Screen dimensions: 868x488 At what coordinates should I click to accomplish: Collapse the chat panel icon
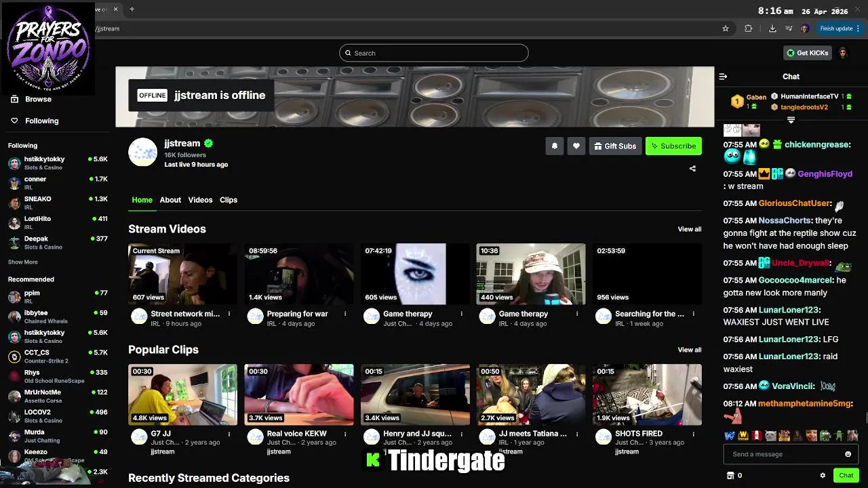point(723,77)
